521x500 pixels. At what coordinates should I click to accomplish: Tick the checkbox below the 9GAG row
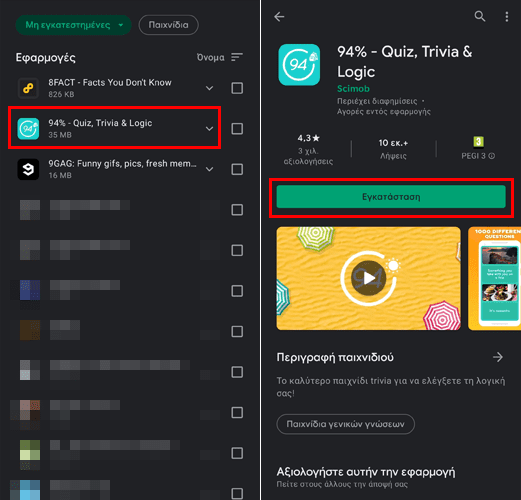(237, 210)
